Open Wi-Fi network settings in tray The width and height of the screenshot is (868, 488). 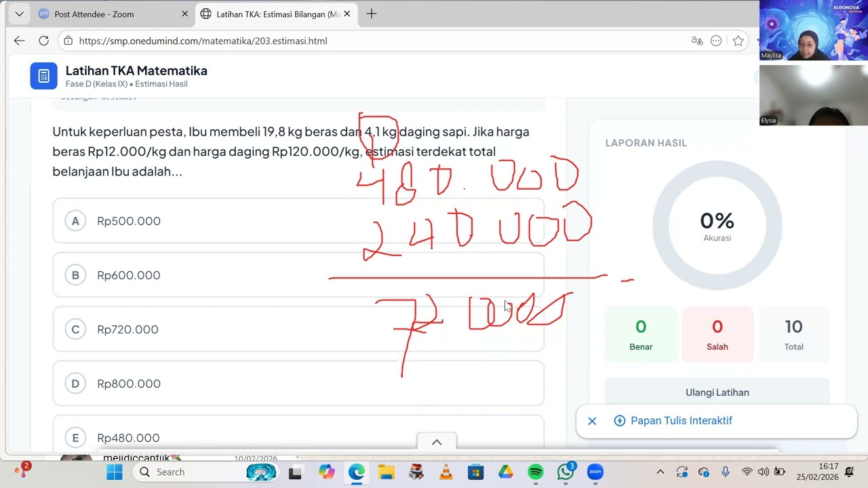tap(747, 472)
